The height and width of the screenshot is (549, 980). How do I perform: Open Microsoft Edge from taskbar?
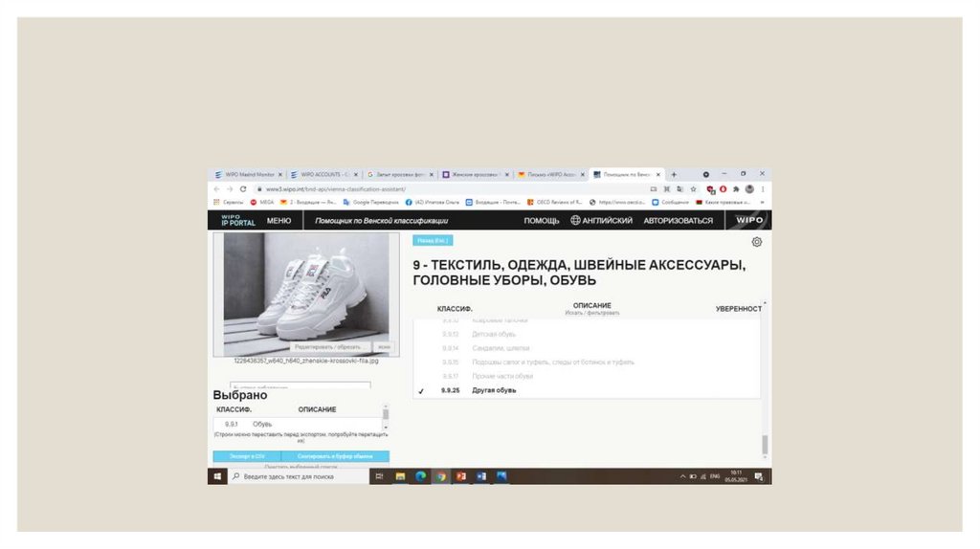421,476
